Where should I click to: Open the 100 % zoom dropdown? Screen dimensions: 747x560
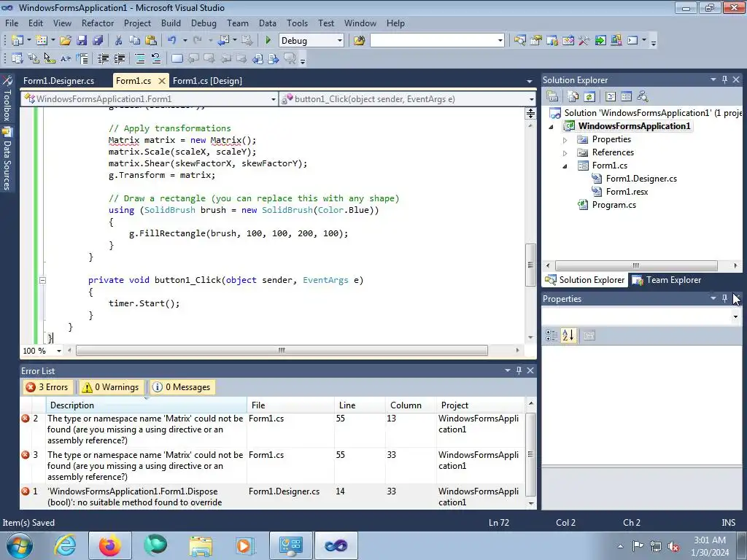59,351
